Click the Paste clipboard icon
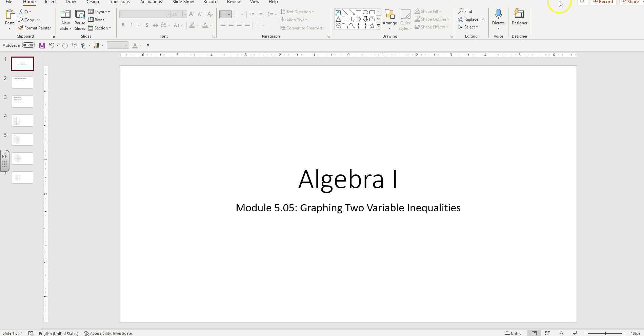Viewport: 644px width, 336px height. [x=10, y=15]
